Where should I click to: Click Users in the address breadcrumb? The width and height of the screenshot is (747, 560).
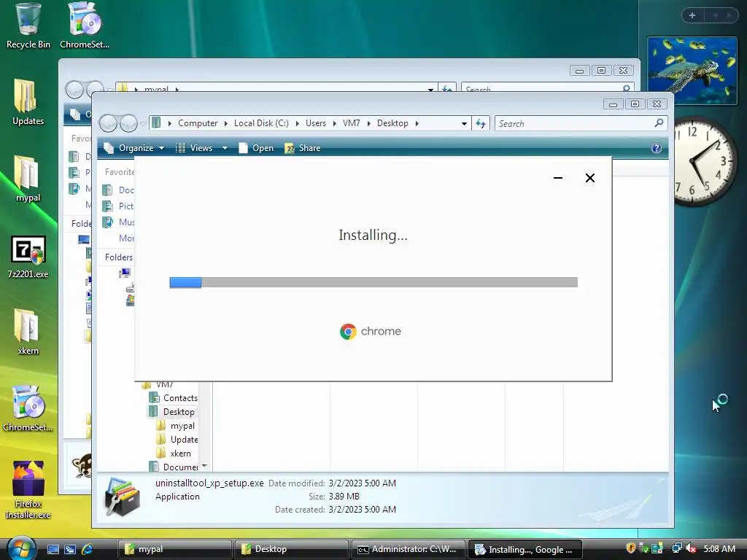(x=316, y=123)
